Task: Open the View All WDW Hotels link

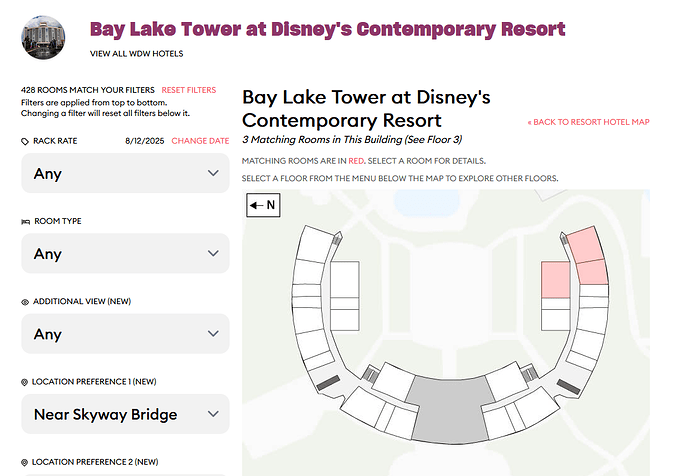Action: coord(136,54)
